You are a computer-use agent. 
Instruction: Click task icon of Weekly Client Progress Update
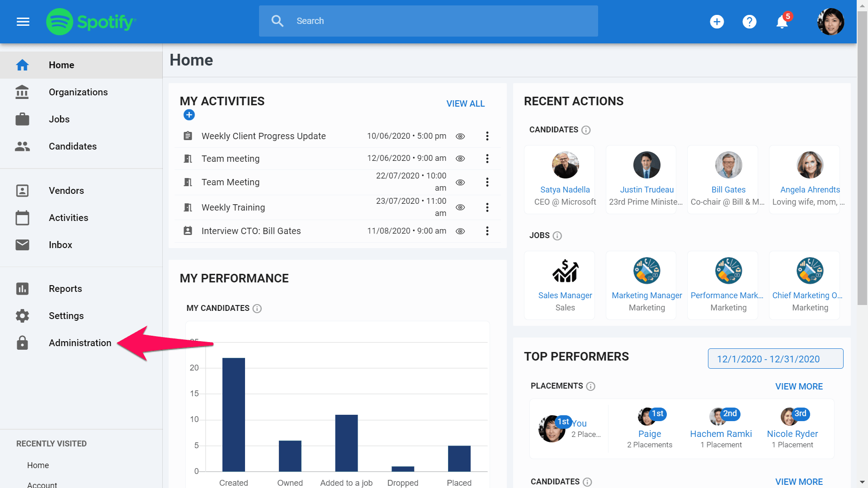point(188,136)
